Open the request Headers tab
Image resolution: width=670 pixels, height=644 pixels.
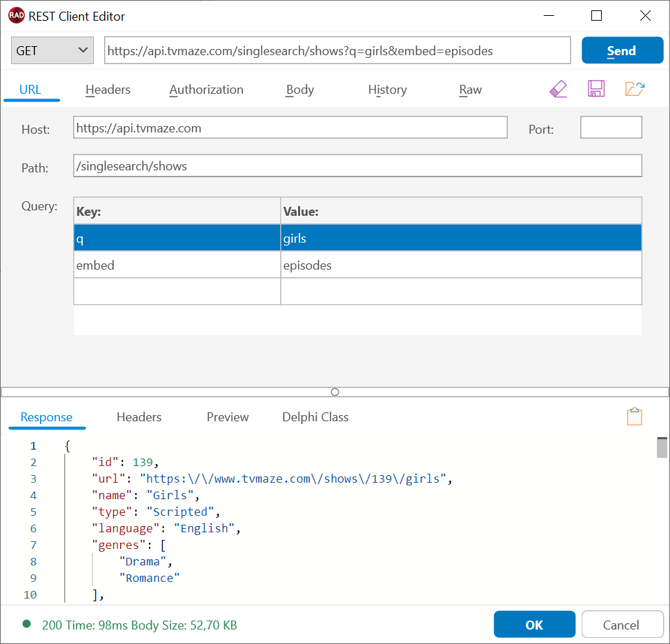(x=108, y=90)
